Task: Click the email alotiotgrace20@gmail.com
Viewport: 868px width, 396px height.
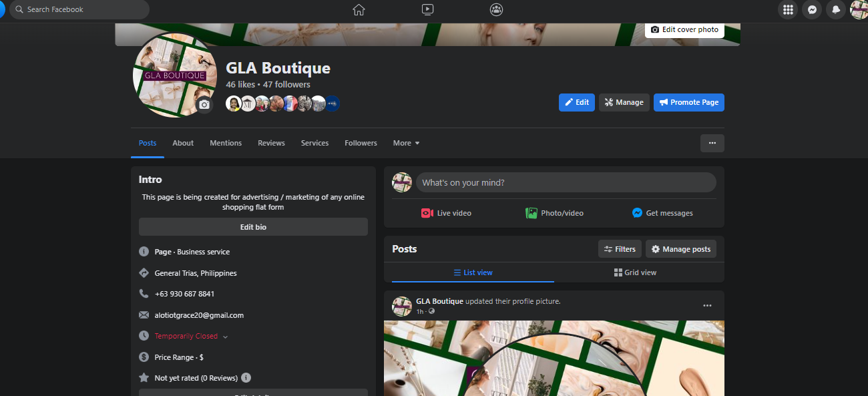Action: pyautogui.click(x=199, y=315)
